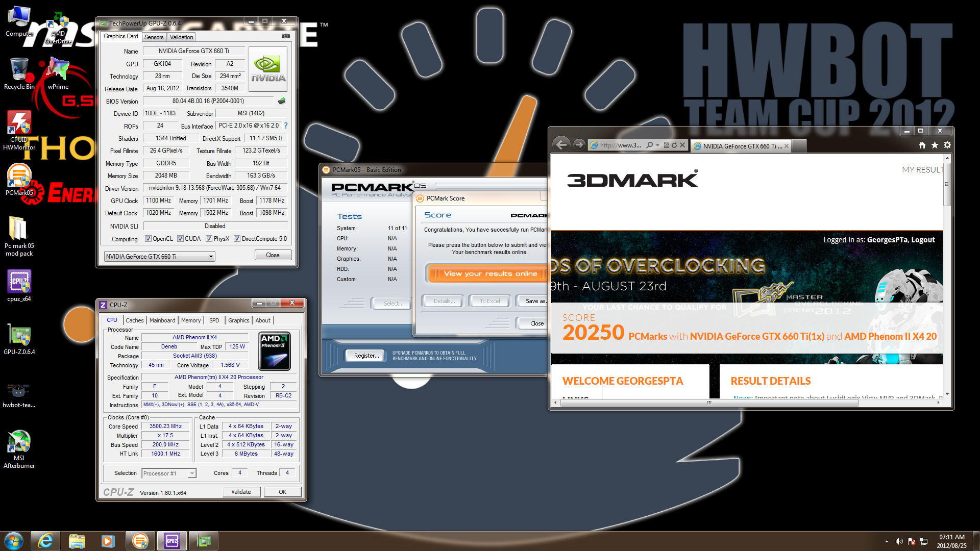Screen dimensions: 980x551
Task: Expand the GPU selection dropdown in GPU-Z
Action: point(211,257)
